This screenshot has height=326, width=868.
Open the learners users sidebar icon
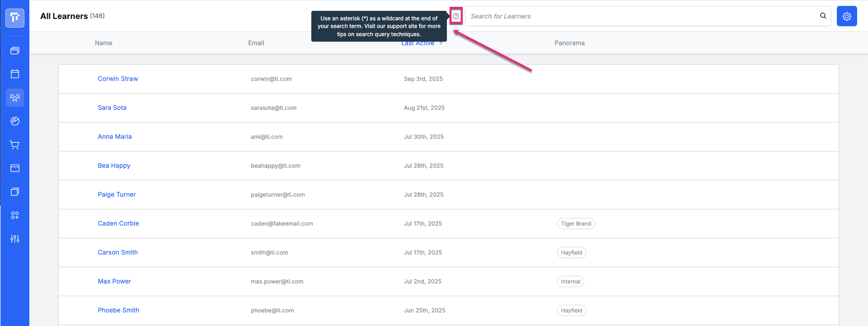point(15,98)
